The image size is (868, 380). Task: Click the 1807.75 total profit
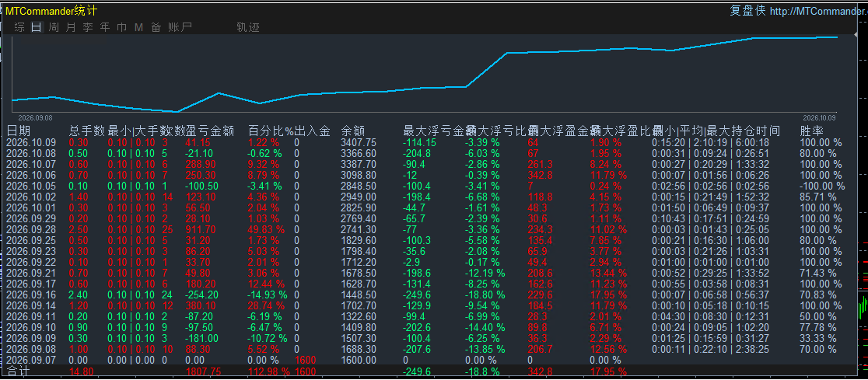pos(204,371)
